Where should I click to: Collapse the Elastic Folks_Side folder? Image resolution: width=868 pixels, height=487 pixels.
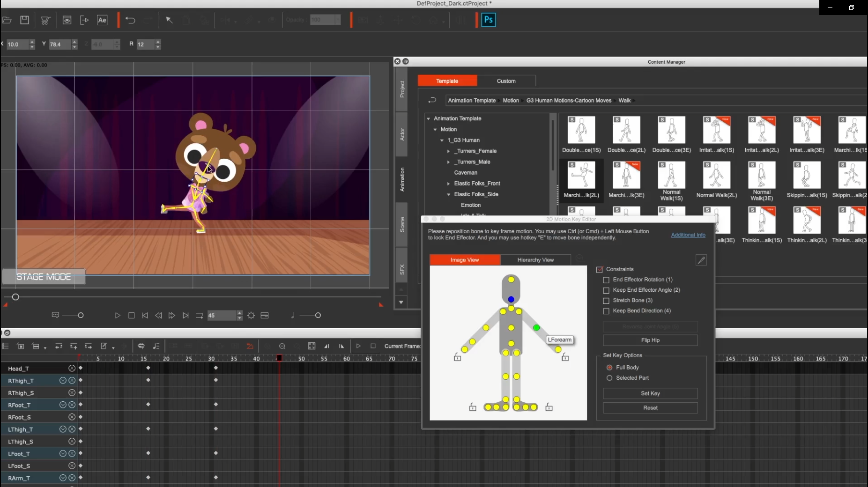click(x=448, y=194)
